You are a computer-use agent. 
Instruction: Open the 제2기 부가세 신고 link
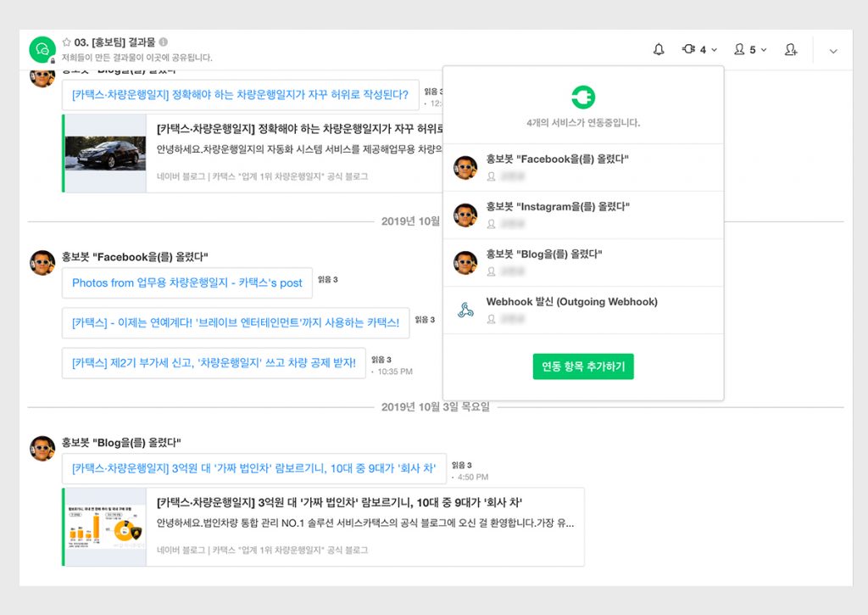click(x=214, y=363)
